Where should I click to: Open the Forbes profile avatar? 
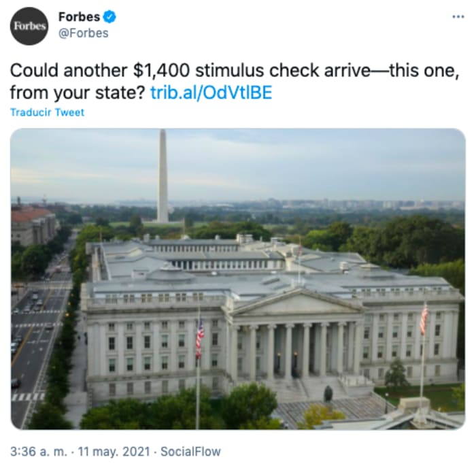(29, 26)
